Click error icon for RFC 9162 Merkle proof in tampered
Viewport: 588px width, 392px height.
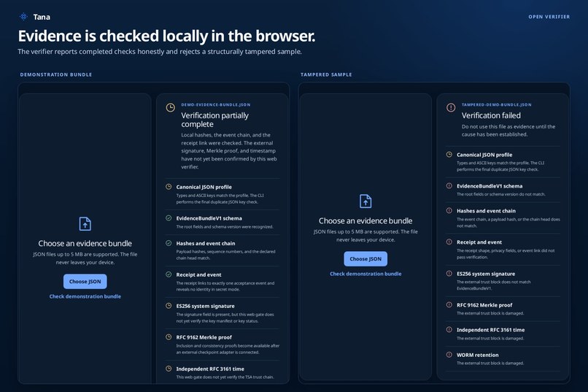coord(449,305)
